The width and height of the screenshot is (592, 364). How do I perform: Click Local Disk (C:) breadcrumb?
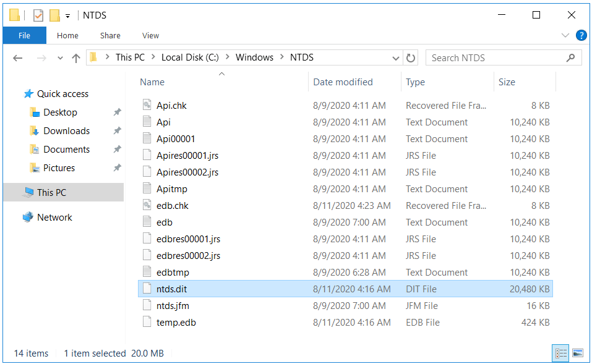click(190, 57)
